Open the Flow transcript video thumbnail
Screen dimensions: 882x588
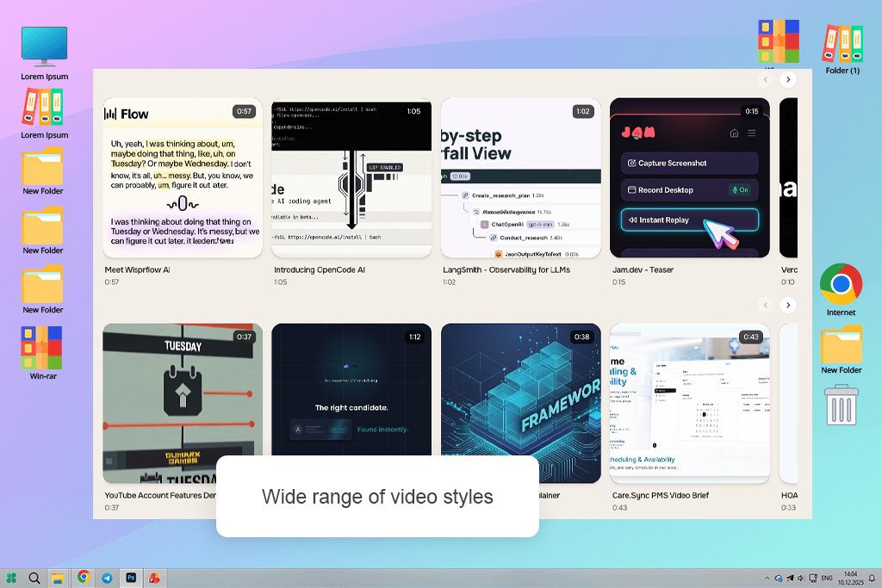click(x=183, y=178)
